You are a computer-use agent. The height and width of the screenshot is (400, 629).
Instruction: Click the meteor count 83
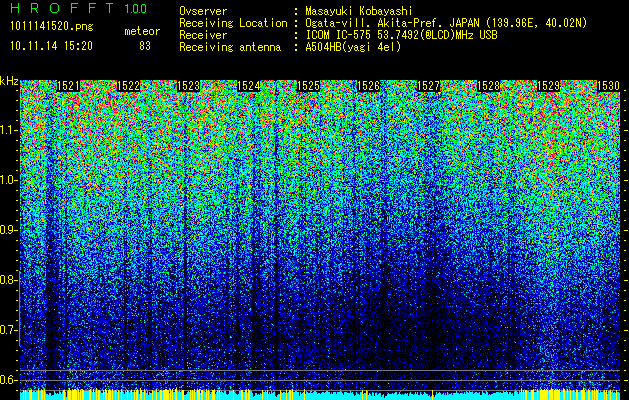click(x=145, y=46)
